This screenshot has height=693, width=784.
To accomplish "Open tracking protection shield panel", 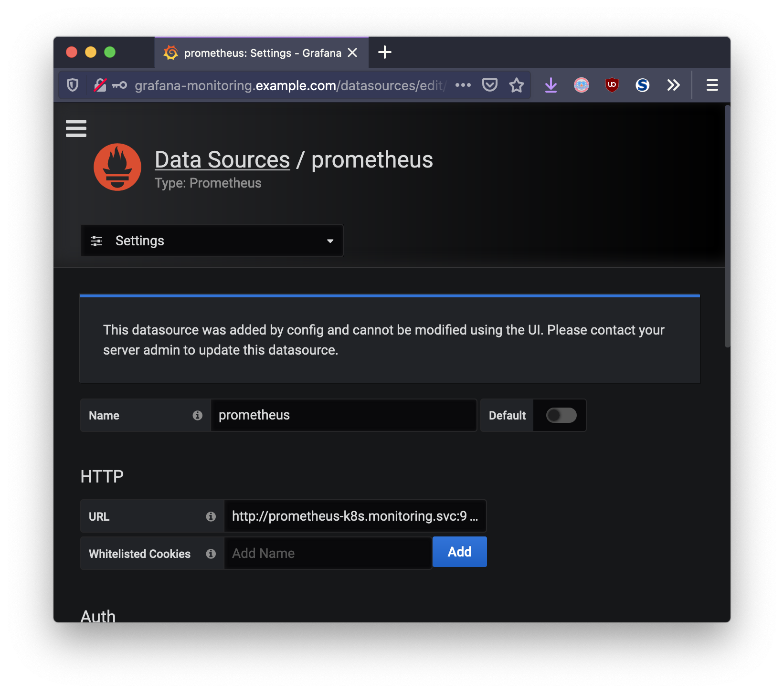I will pyautogui.click(x=73, y=85).
